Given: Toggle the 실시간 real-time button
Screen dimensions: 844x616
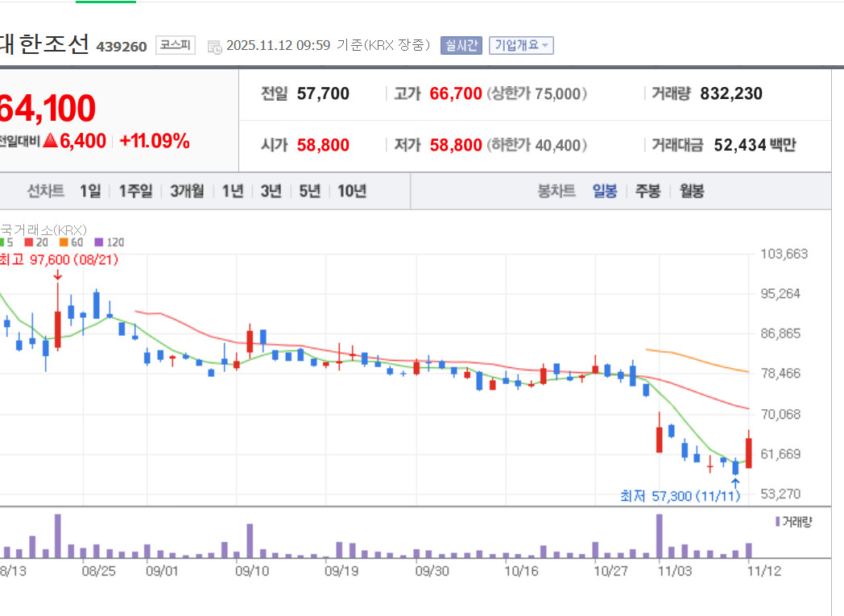Looking at the screenshot, I should click(x=461, y=45).
